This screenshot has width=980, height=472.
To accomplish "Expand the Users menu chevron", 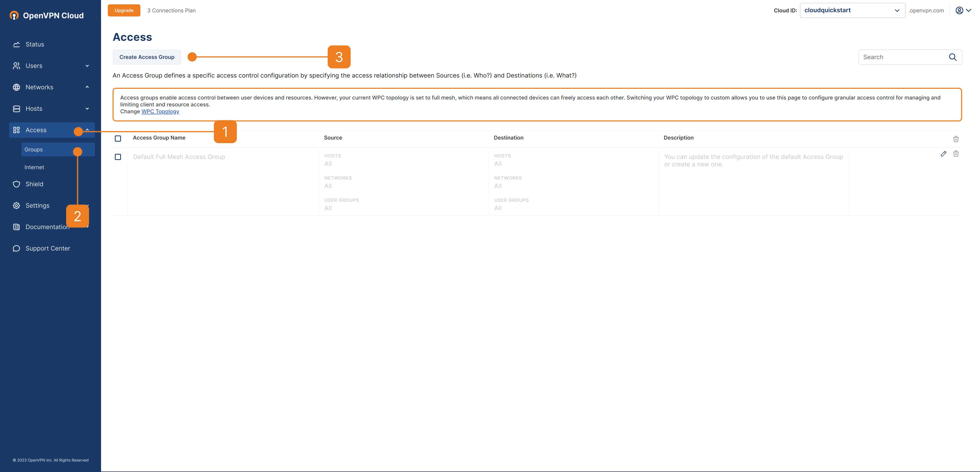I will click(x=87, y=66).
